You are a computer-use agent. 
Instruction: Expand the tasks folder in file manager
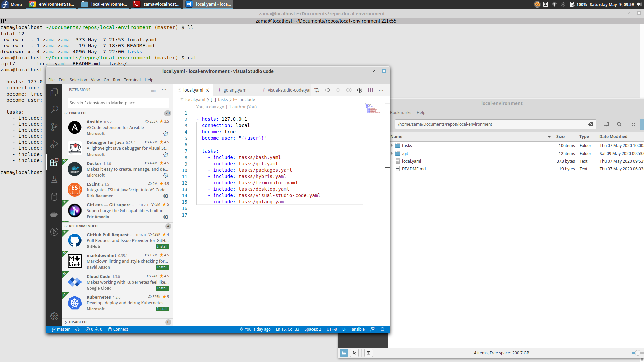click(x=392, y=145)
